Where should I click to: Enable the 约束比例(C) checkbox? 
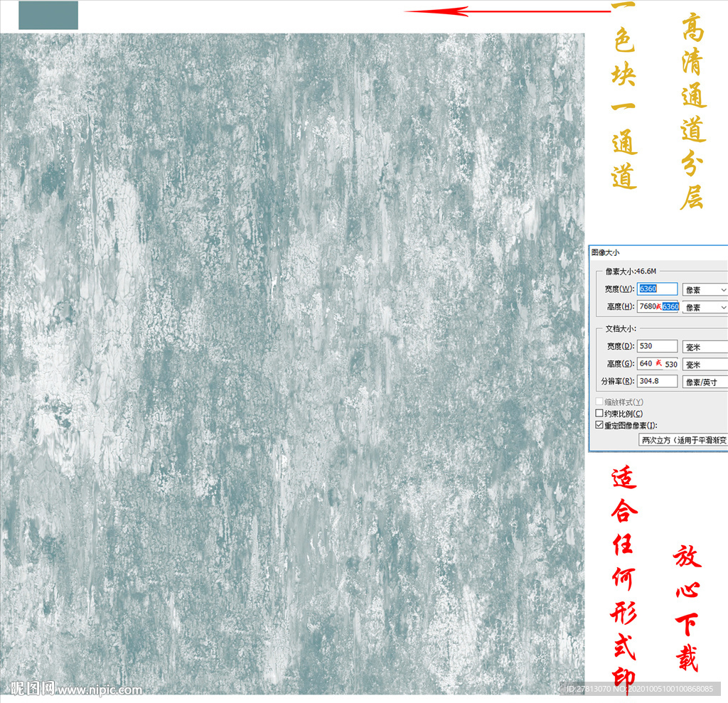599,413
